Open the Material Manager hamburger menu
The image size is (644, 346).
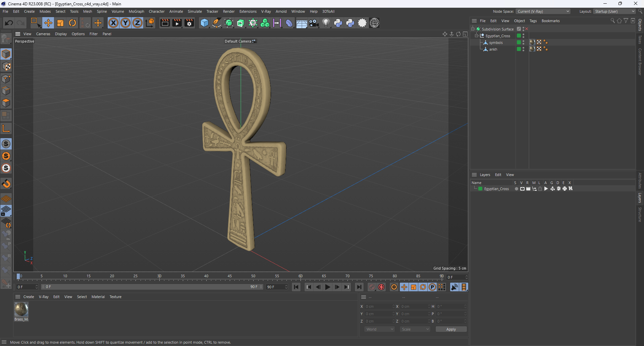(x=18, y=297)
